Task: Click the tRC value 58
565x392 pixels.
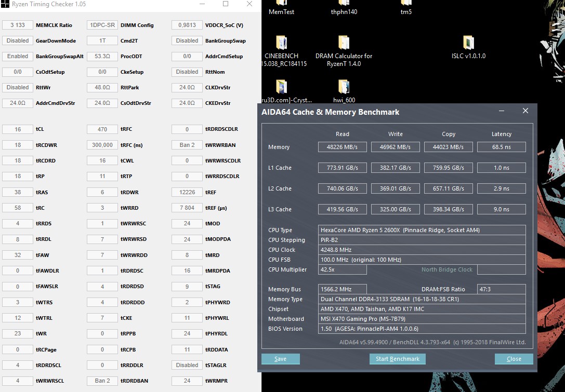Action: click(18, 208)
